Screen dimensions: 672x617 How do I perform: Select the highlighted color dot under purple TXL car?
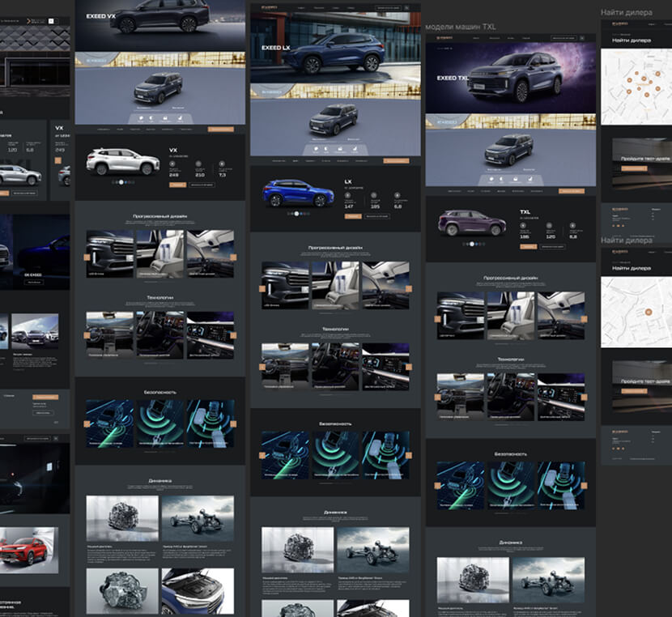pyautogui.click(x=472, y=244)
